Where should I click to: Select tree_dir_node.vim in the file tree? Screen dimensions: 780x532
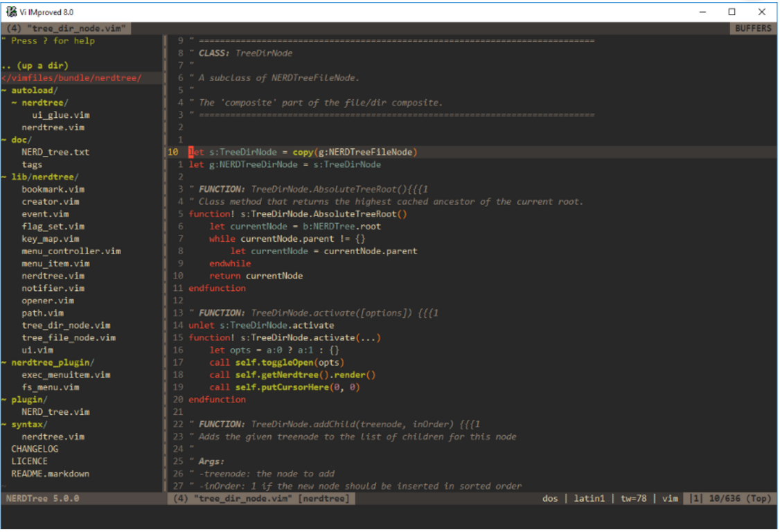(x=66, y=326)
